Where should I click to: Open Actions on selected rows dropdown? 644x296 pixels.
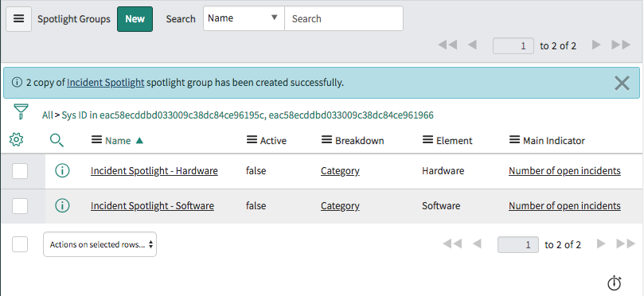point(100,245)
